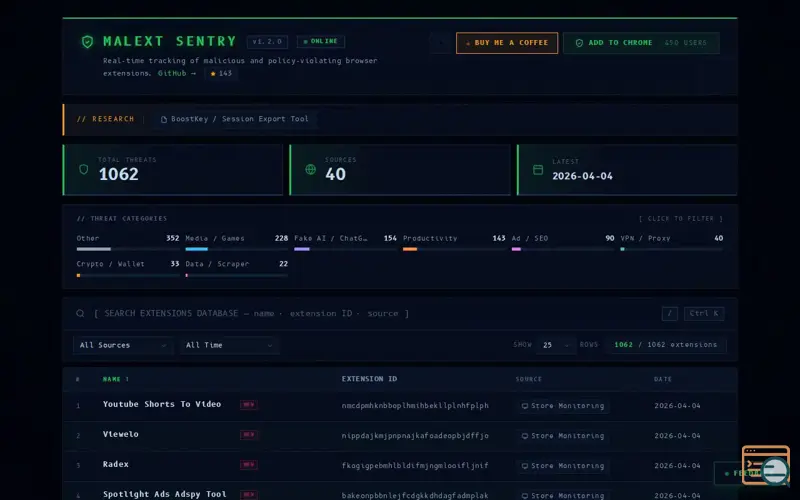Image resolution: width=800 pixels, height=500 pixels.
Task: Filter by Ad / SEO category
Action: (x=563, y=243)
